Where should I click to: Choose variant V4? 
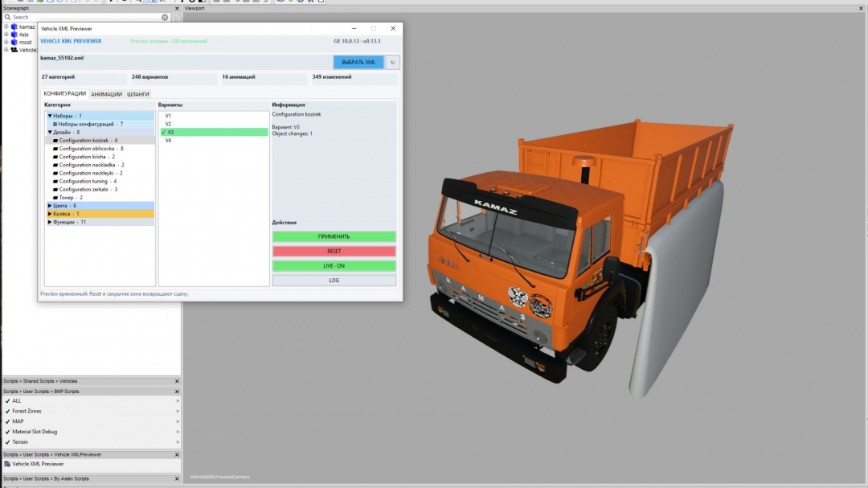(214, 141)
